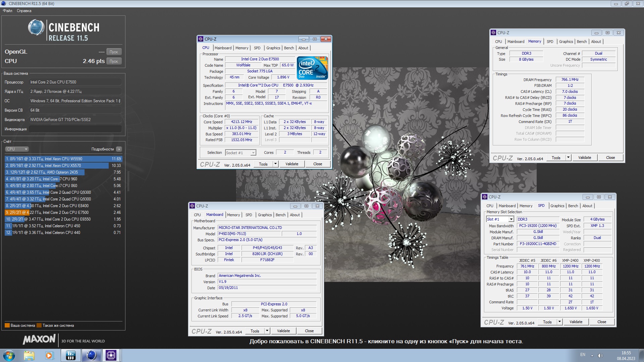The width and height of the screenshot is (644, 362).
Task: Select the Opteron 2435 ranking row
Action: click(63, 172)
